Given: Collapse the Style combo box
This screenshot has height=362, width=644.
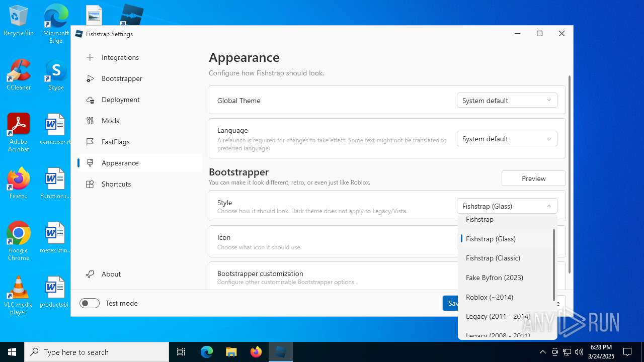Looking at the screenshot, I should [507, 206].
